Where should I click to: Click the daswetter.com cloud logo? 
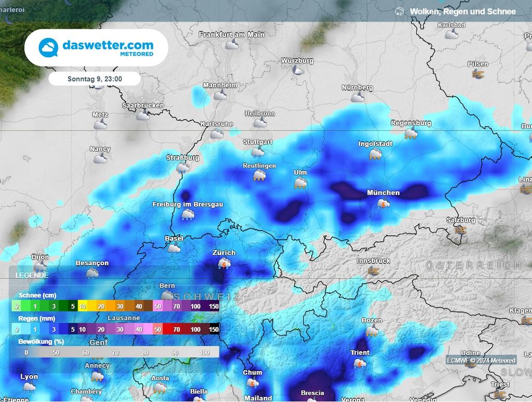[48, 46]
